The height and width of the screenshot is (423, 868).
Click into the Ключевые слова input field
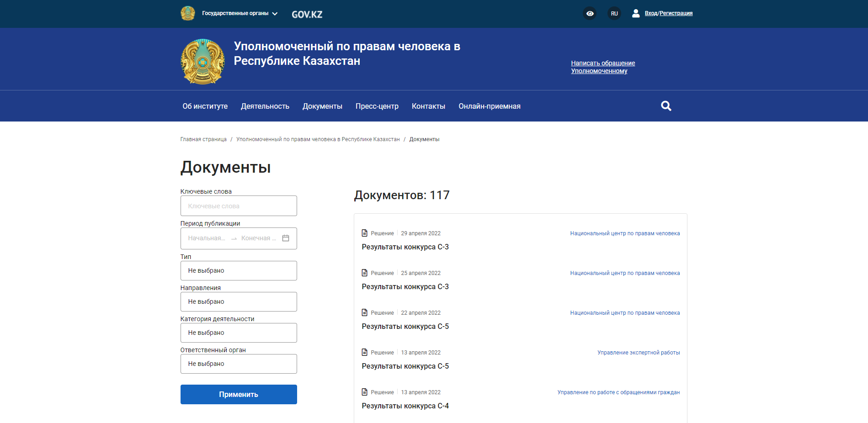(x=239, y=206)
